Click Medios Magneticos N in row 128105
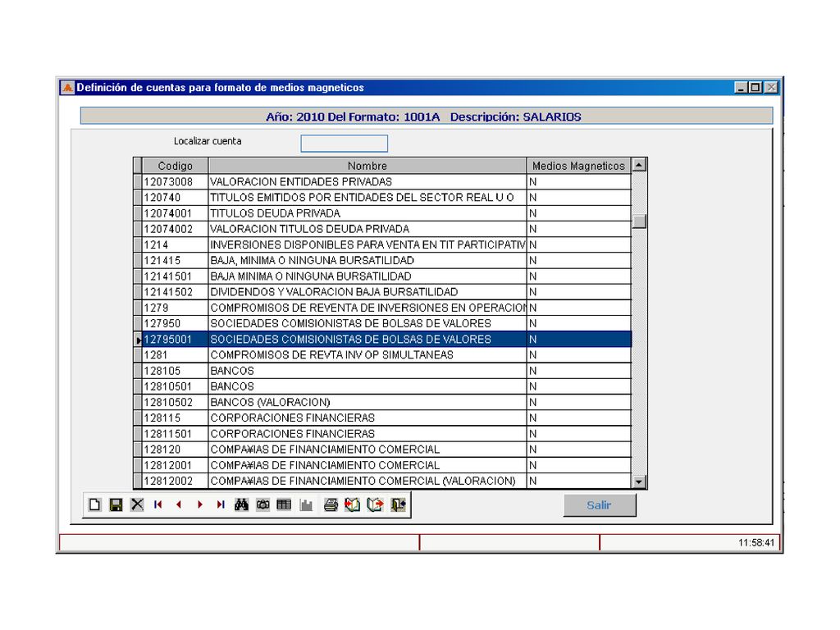This screenshot has width=840, height=630. 579,371
